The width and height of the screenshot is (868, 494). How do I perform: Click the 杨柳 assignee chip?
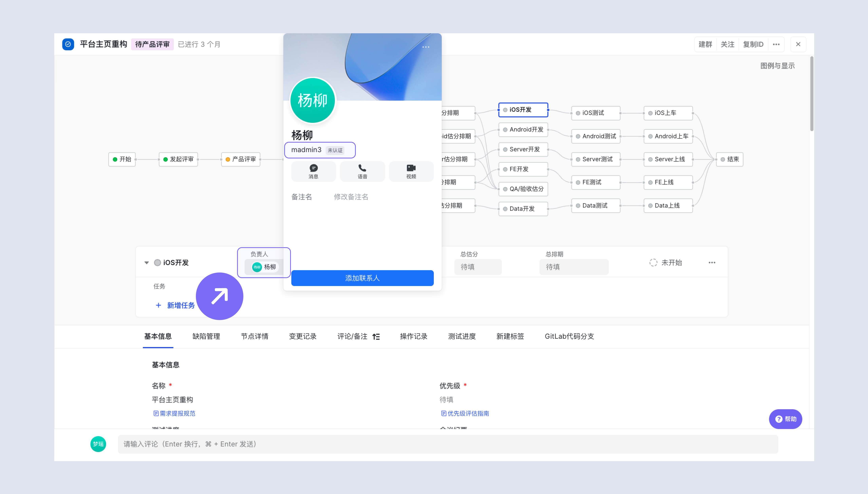[265, 267]
